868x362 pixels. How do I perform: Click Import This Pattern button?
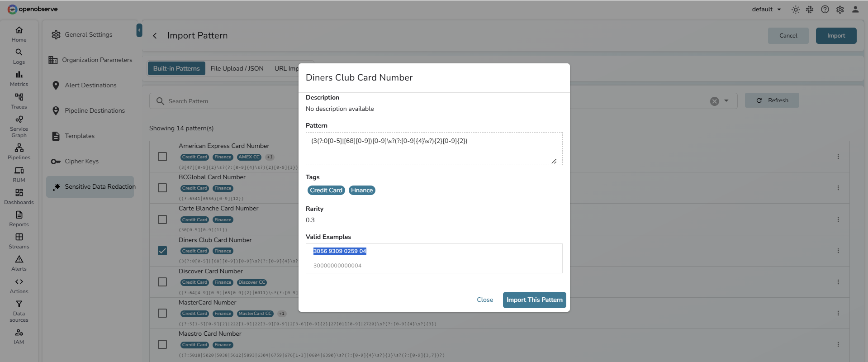[534, 300]
